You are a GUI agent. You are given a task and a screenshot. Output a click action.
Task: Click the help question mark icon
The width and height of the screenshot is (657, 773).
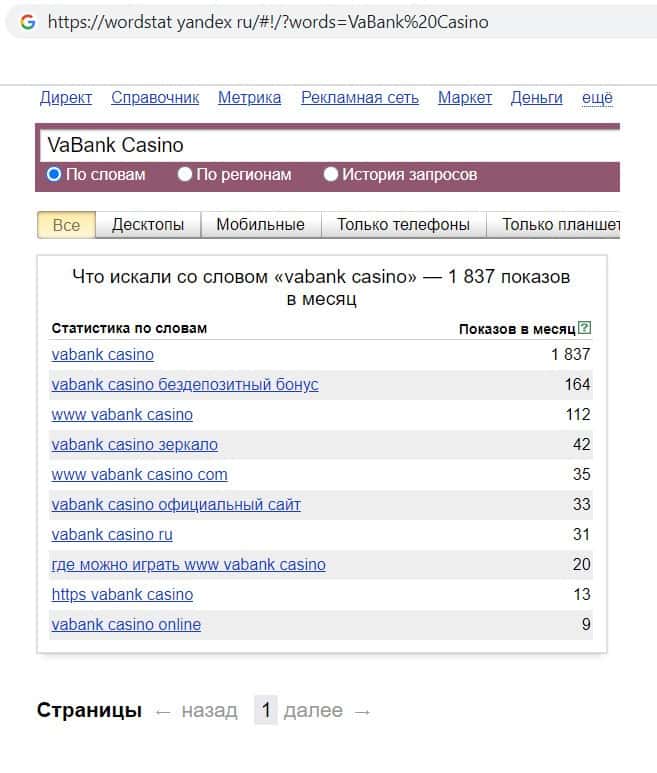tap(584, 328)
